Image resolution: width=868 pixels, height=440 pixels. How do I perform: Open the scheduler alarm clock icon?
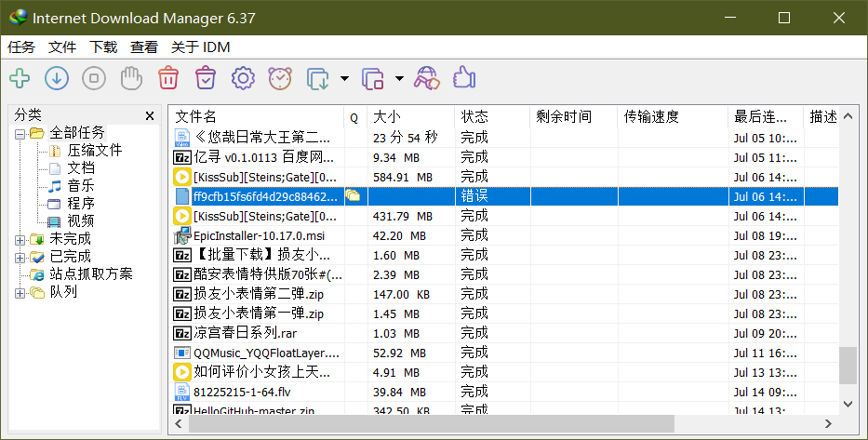[280, 78]
